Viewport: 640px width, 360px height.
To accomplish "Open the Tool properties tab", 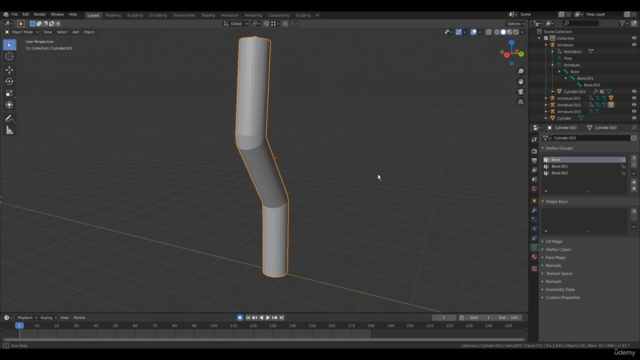I will (x=534, y=139).
